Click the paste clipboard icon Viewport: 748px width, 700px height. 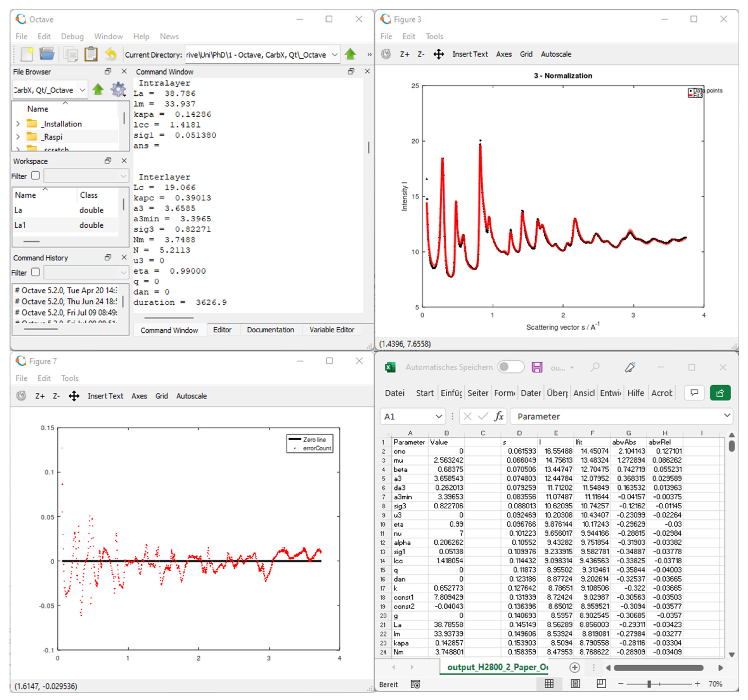tap(91, 54)
